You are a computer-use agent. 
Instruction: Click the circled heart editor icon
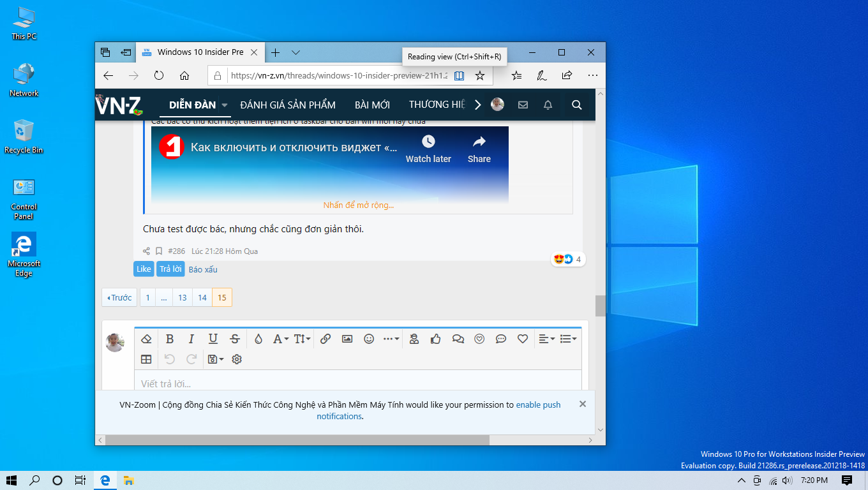(x=479, y=339)
